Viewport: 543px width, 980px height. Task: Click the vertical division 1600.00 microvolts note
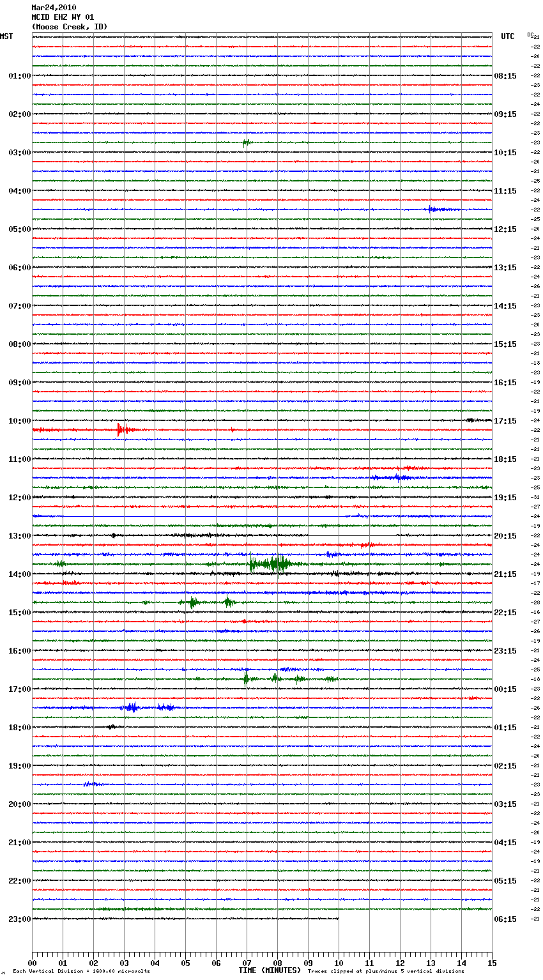tap(81, 972)
